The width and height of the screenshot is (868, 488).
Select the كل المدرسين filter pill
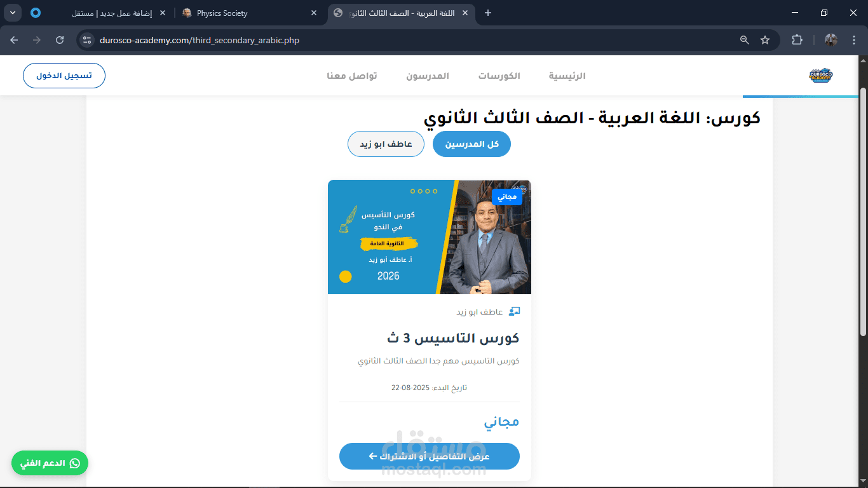pos(471,144)
